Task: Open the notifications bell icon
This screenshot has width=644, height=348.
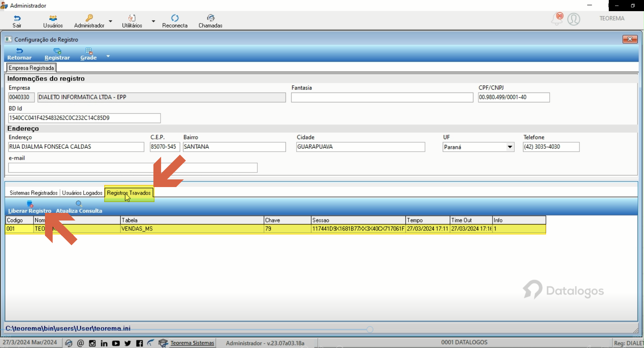Action: (x=557, y=19)
